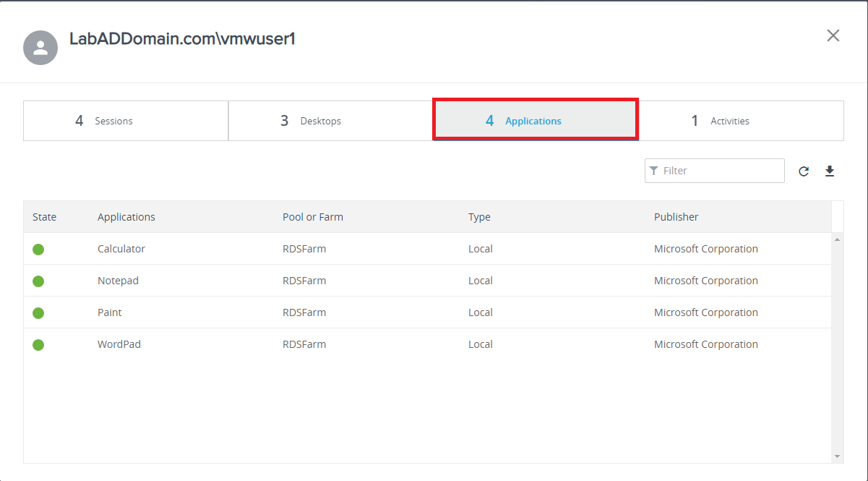Switch to the Sessions tab

(126, 121)
